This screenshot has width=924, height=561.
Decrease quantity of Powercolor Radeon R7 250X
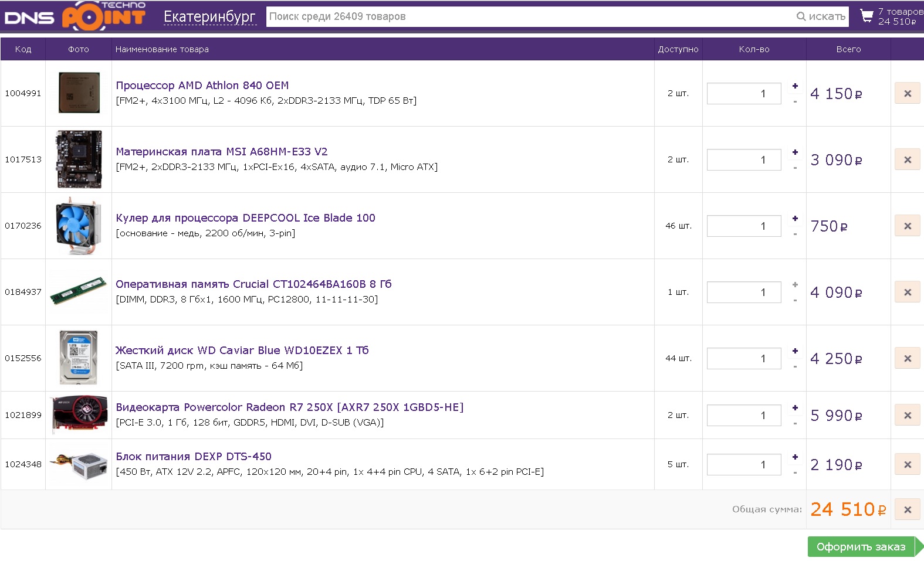pyautogui.click(x=795, y=423)
